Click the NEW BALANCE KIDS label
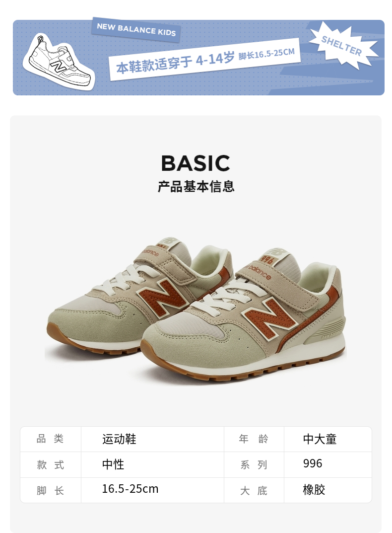392x533 pixels. click(x=136, y=30)
